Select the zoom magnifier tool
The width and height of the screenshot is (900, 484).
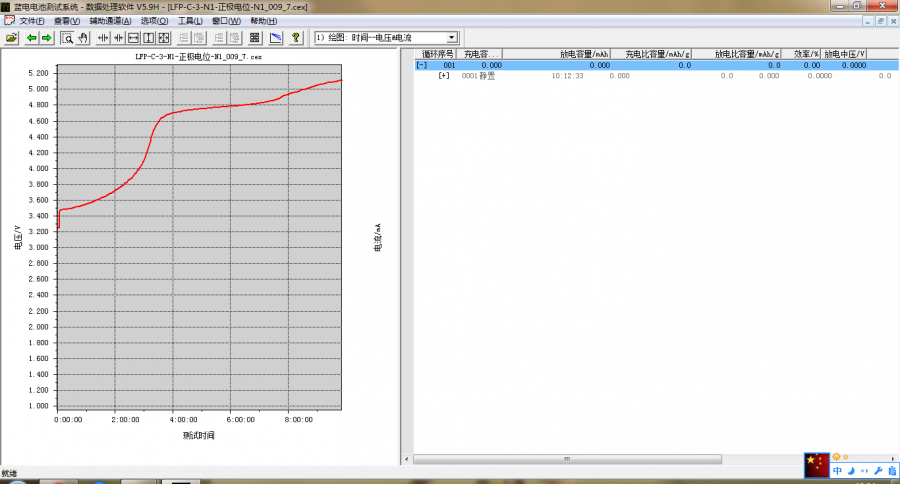[x=67, y=38]
